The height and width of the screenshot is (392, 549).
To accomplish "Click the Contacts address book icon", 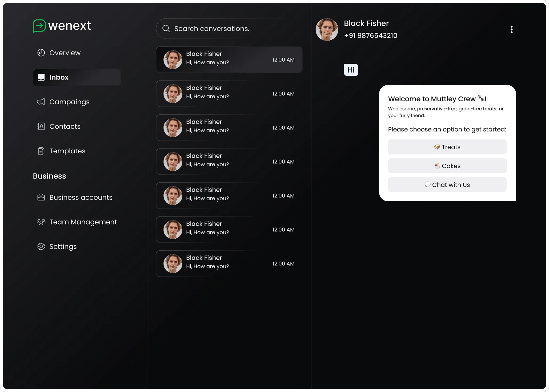I will 41,126.
